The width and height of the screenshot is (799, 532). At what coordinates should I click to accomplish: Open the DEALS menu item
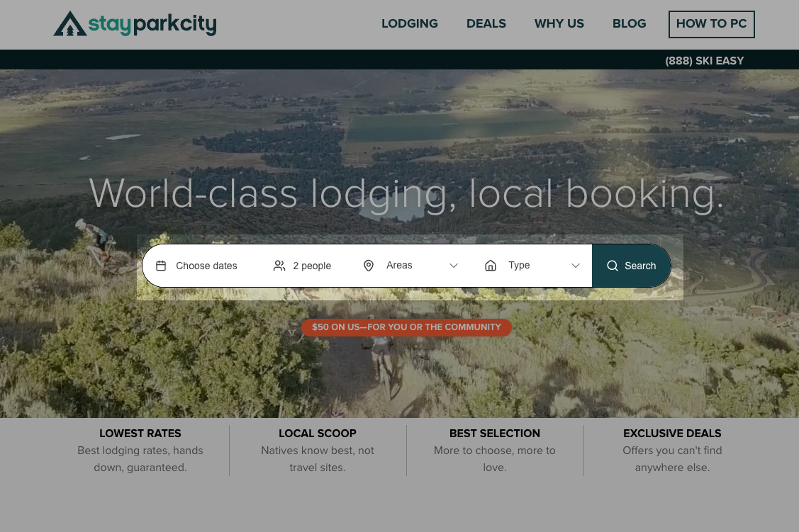[x=486, y=24]
